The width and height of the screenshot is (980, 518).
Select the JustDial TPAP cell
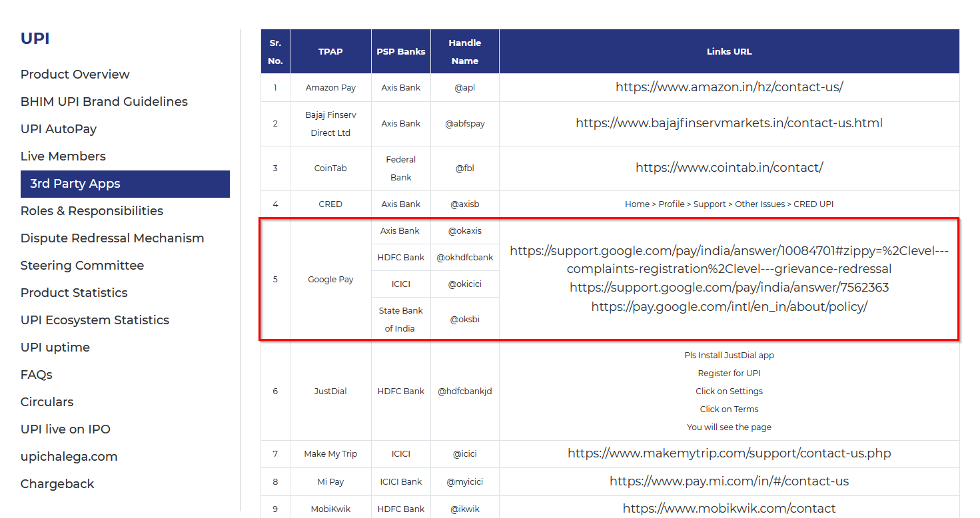point(330,391)
